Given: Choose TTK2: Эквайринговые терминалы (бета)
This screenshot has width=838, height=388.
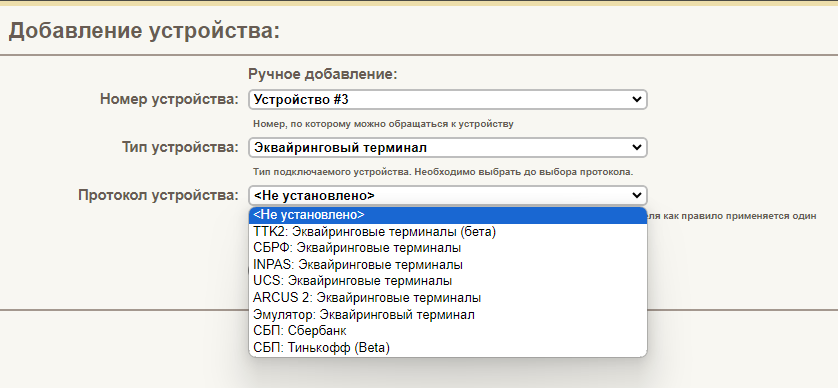Looking at the screenshot, I should 448,232.
